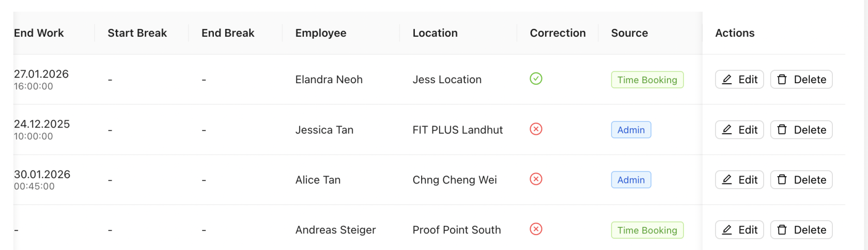This screenshot has height=250, width=868.
Task: Click the green correction checkmark for Elandra Neoh
Action: point(536,79)
